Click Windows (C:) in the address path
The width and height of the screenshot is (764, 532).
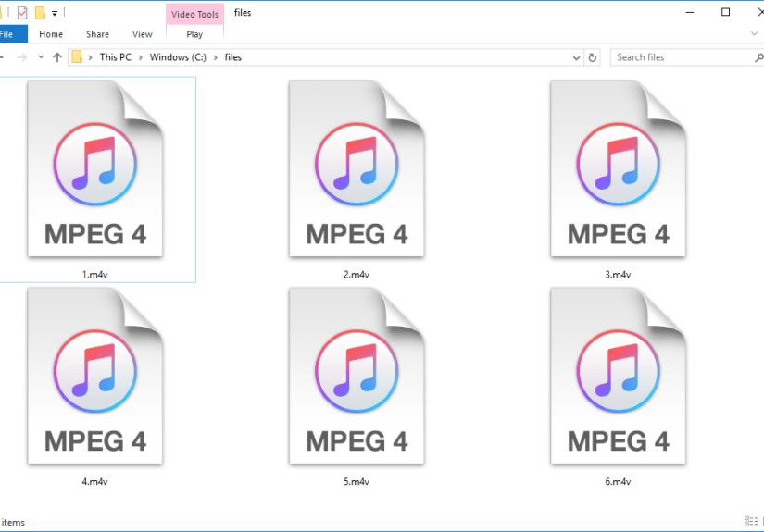point(178,57)
